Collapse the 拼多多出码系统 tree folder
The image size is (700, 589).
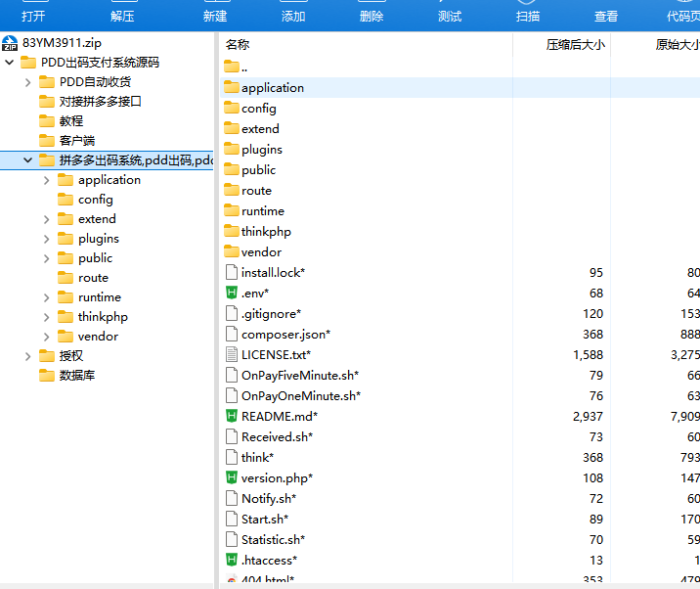27,160
